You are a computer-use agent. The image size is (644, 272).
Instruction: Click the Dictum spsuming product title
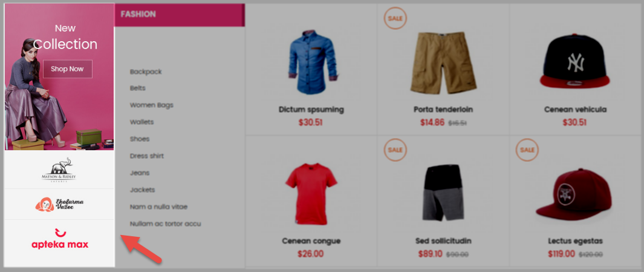[x=311, y=110]
